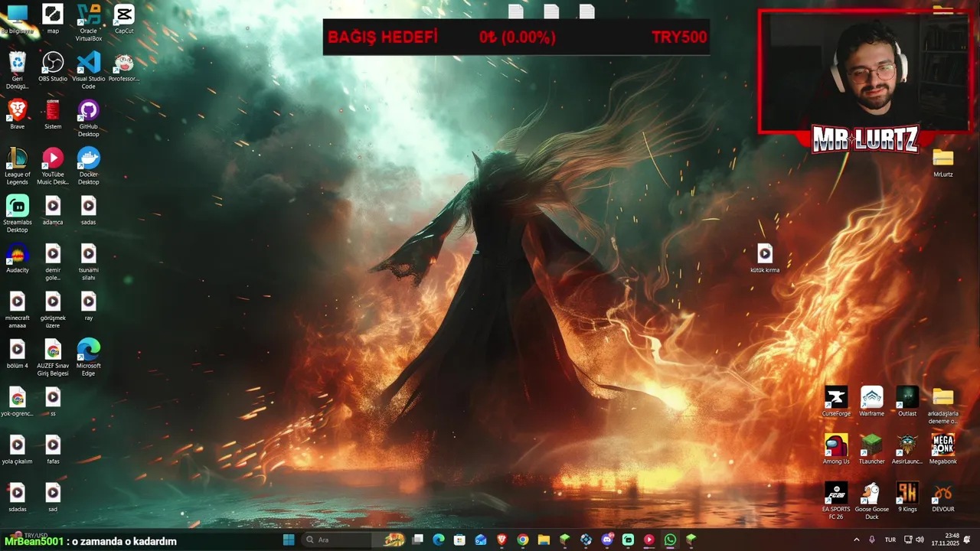Select the Sistem desktop icon
Screen dimensions: 980x551
pyautogui.click(x=53, y=114)
